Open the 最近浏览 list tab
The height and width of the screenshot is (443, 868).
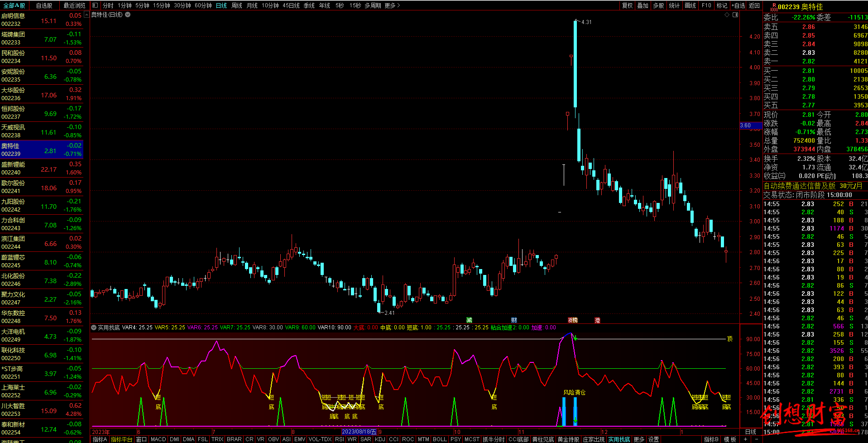[74, 5]
